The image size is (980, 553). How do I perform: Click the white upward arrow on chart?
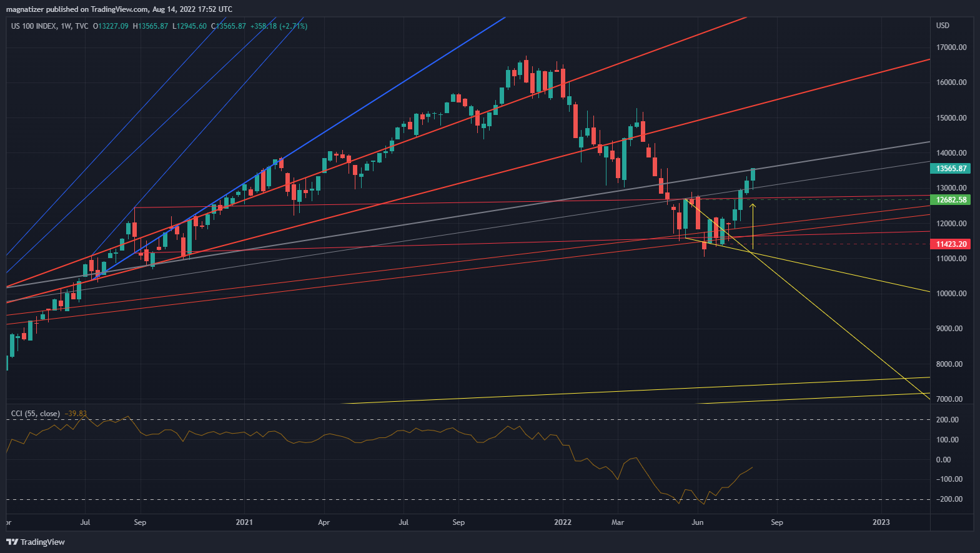coord(753,225)
